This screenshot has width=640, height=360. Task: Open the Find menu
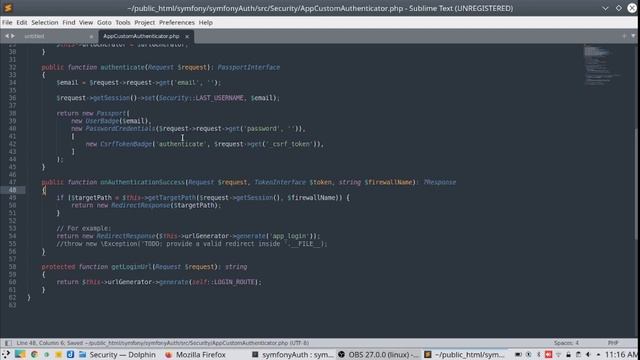tap(69, 22)
